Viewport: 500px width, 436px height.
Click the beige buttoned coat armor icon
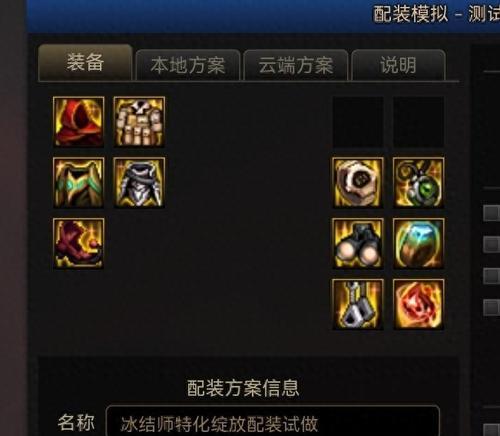click(x=139, y=122)
